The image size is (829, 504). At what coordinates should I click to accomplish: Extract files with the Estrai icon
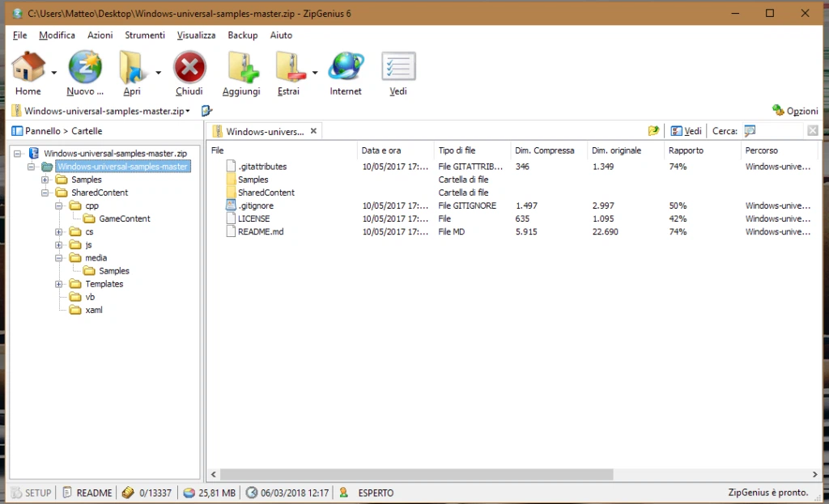tap(290, 68)
